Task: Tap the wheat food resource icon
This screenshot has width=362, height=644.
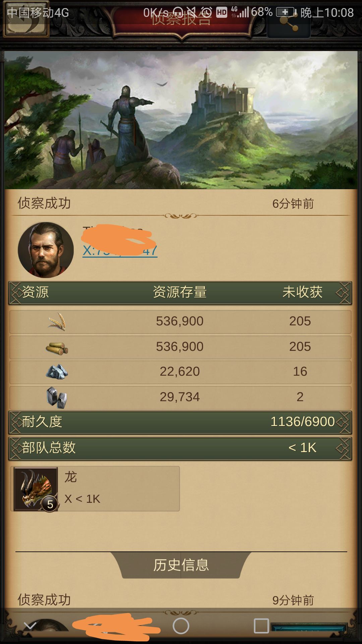Action: [x=57, y=322]
